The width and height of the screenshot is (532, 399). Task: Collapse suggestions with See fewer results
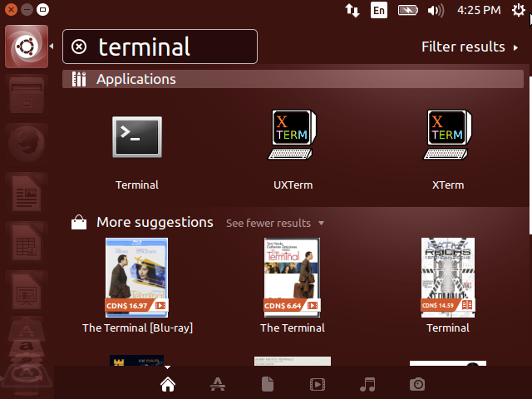(x=274, y=223)
